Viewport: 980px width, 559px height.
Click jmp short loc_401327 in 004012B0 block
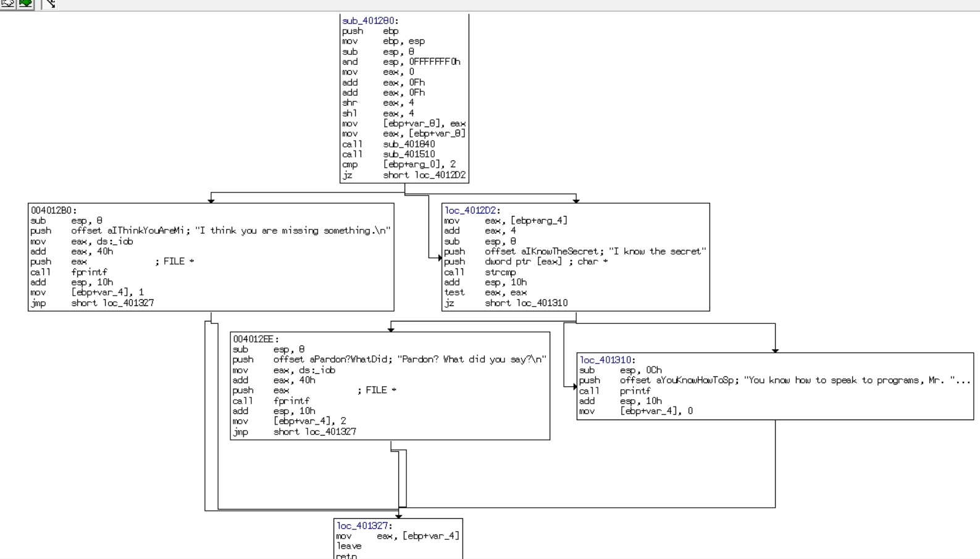click(x=92, y=303)
